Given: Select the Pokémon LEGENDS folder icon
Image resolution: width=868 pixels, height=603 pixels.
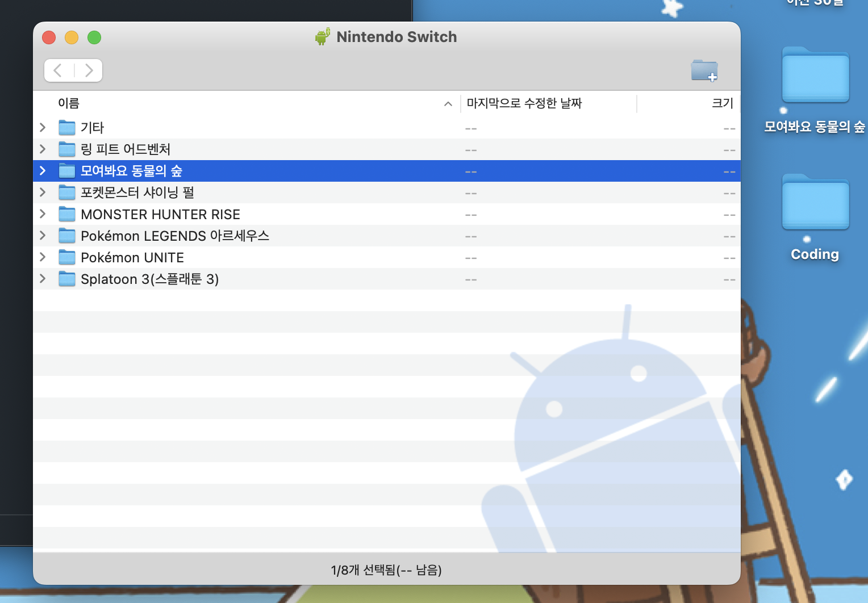Looking at the screenshot, I should tap(67, 235).
